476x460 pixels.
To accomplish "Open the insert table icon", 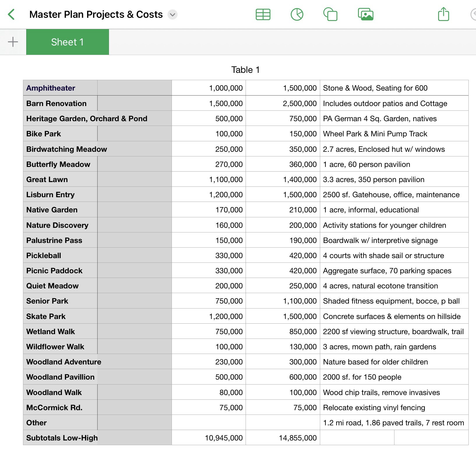I will click(x=263, y=14).
